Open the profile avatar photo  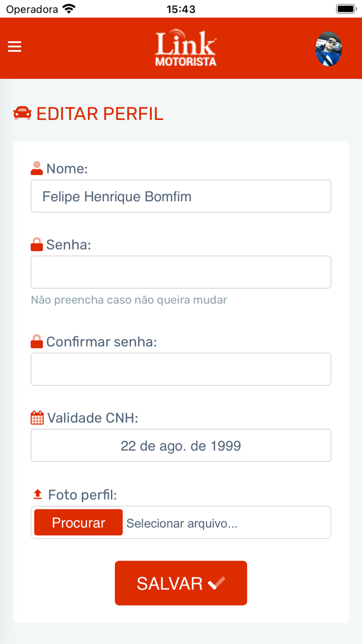point(329,49)
